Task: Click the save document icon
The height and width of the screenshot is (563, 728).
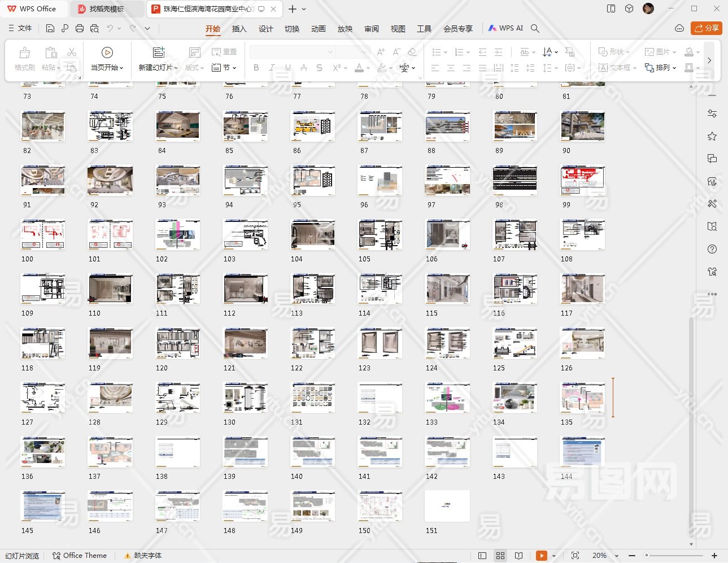Action: pyautogui.click(x=50, y=28)
